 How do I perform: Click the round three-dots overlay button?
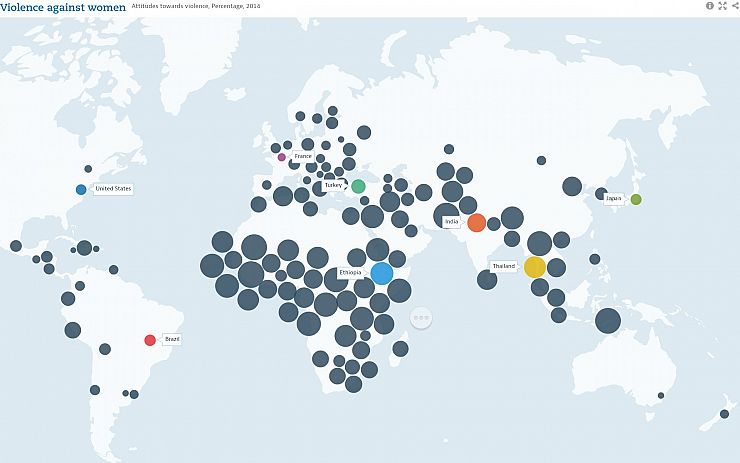pos(423,318)
